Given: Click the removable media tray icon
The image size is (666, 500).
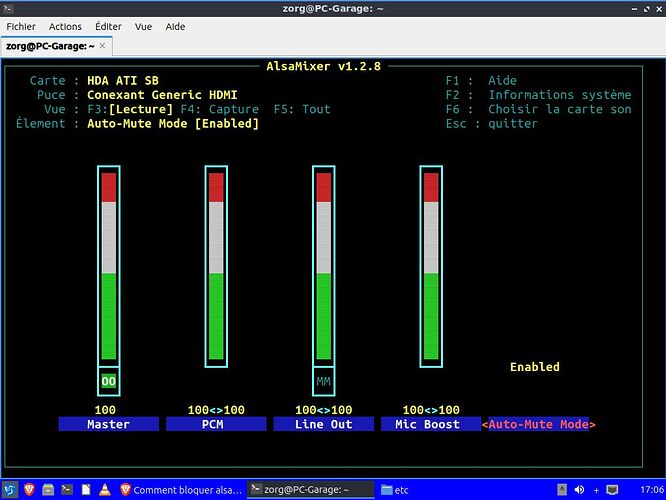Looking at the screenshot, I should [562, 490].
